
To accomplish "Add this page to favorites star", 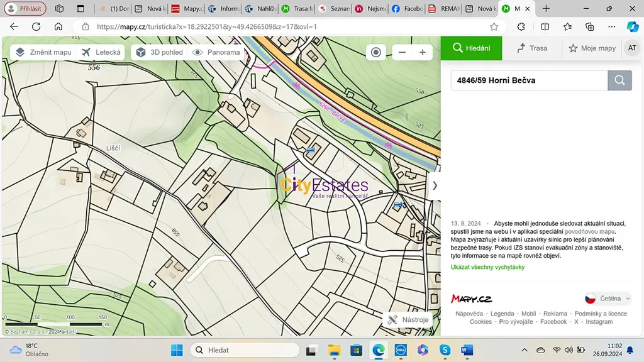I will point(494,27).
